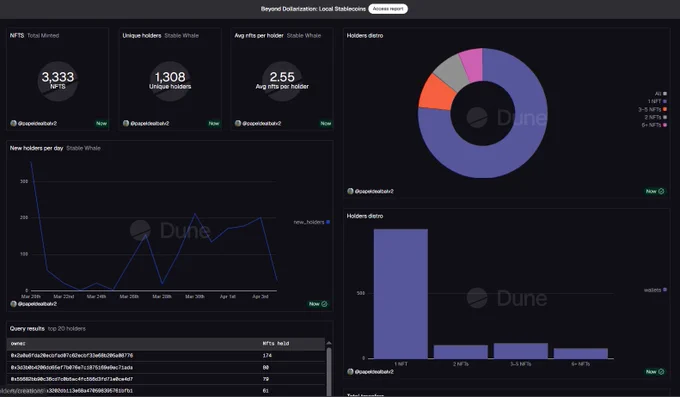The image size is (680, 397).
Task: Click the Now badge in Avg nfts card
Action: click(326, 123)
